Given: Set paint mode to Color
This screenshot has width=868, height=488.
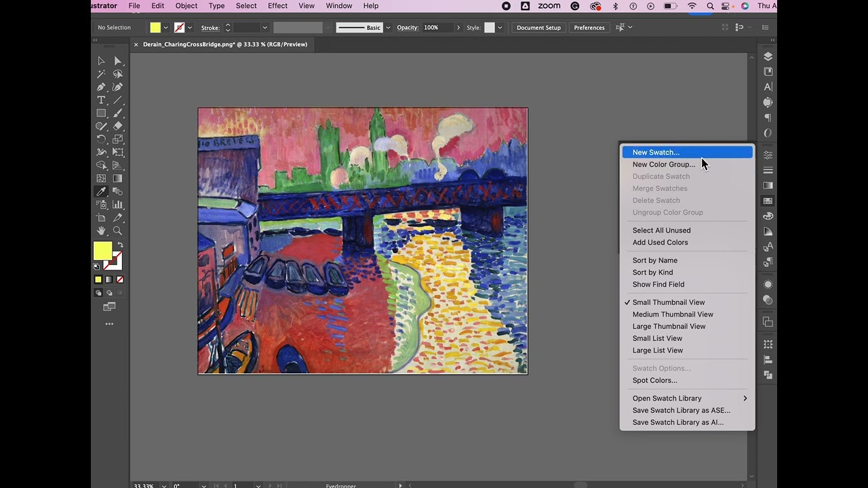Looking at the screenshot, I should (98, 279).
